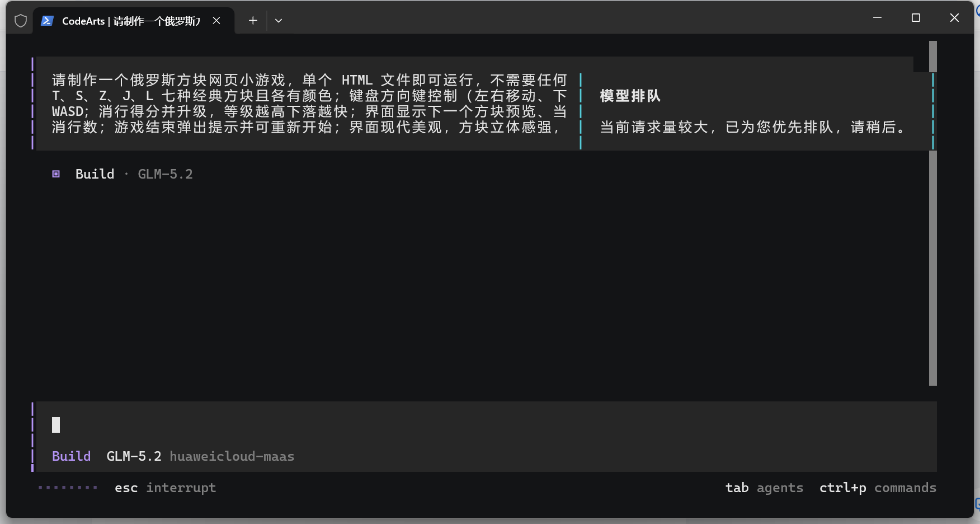Image resolution: width=980 pixels, height=524 pixels.
Task: Open a new terminal tab with the plus
Action: coord(253,21)
